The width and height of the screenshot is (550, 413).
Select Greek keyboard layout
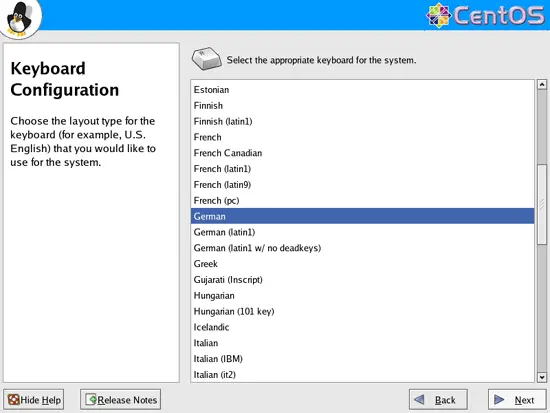(x=362, y=264)
